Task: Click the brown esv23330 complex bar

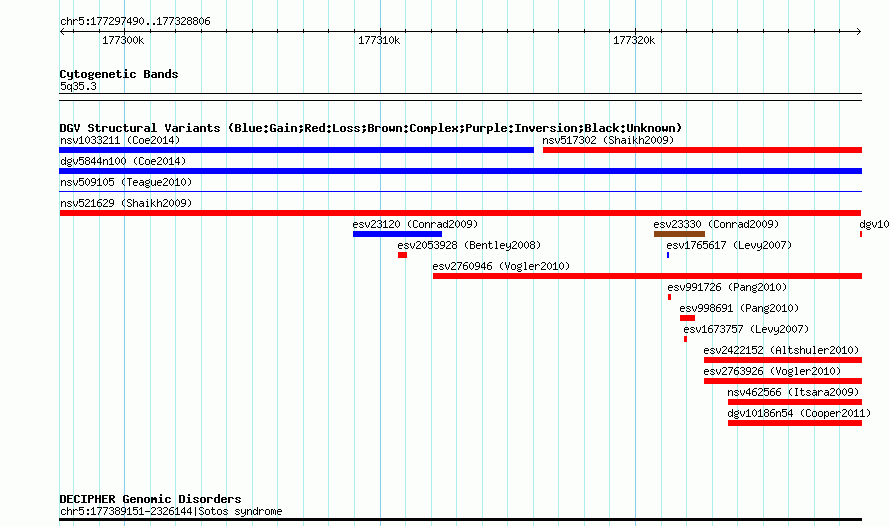Action: coord(679,234)
